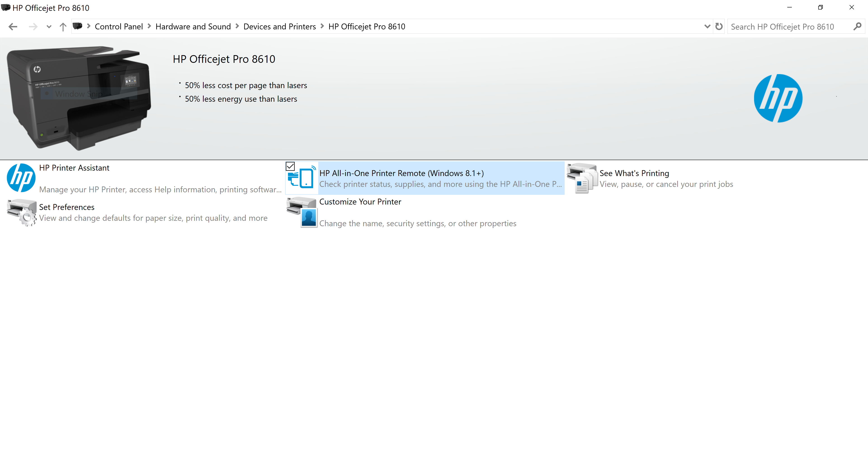Expand chevron after Control Panel breadcrumb
Viewport: 868px width, 461px height.
click(149, 26)
